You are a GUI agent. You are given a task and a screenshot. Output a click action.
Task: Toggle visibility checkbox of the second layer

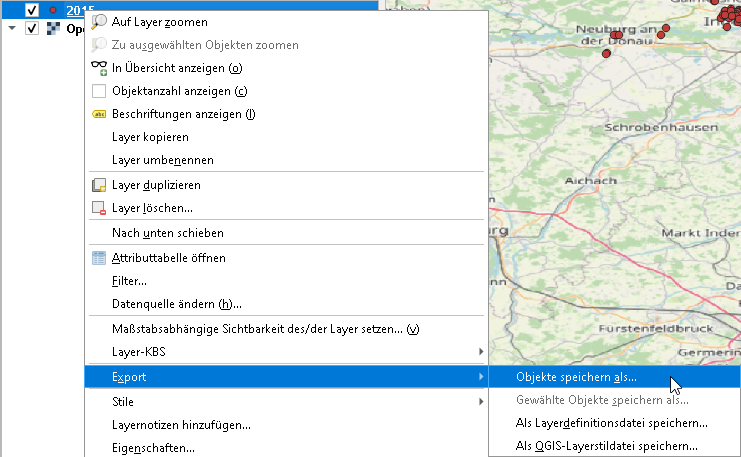[x=32, y=28]
